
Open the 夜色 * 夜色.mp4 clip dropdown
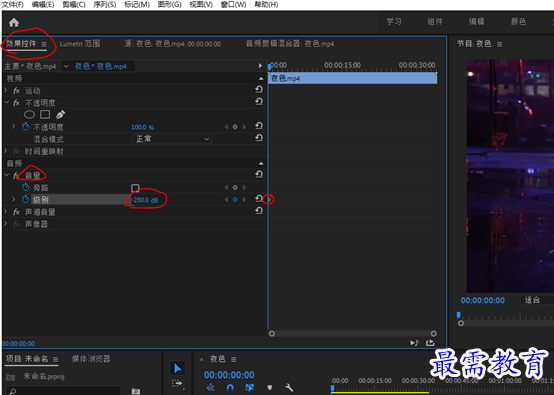pyautogui.click(x=66, y=66)
